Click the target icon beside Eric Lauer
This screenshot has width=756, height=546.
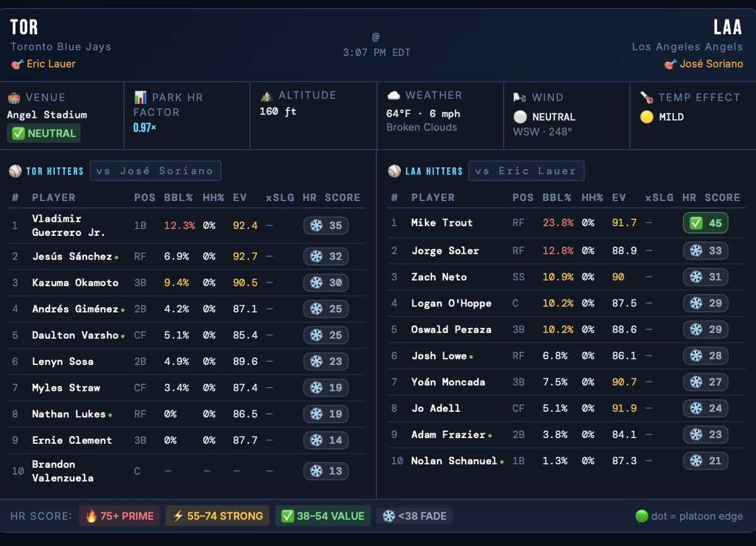[x=17, y=64]
